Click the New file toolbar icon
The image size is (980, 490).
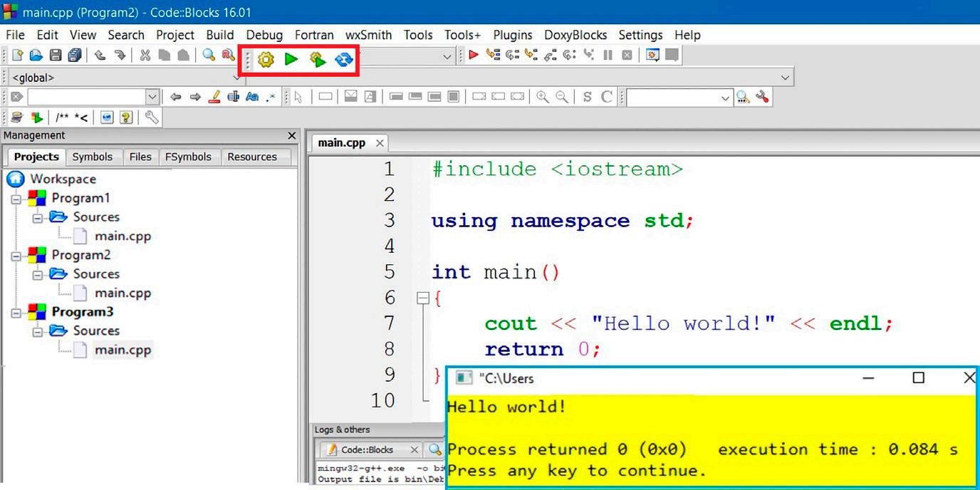click(x=17, y=56)
